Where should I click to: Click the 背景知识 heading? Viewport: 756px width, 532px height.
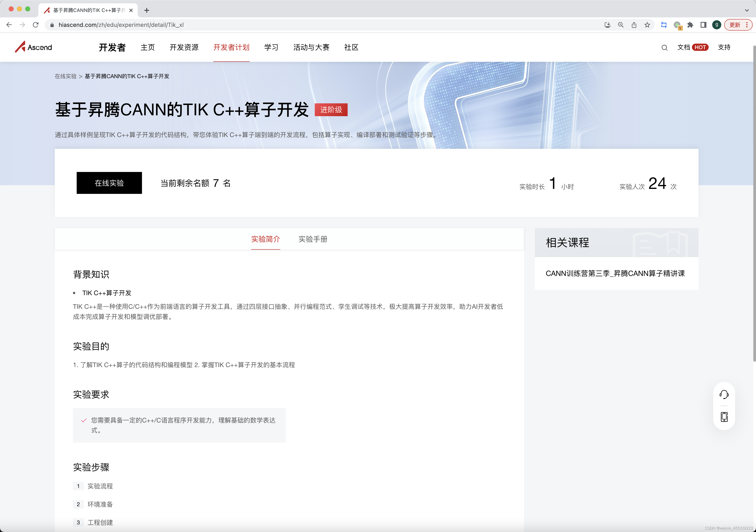[x=91, y=274]
